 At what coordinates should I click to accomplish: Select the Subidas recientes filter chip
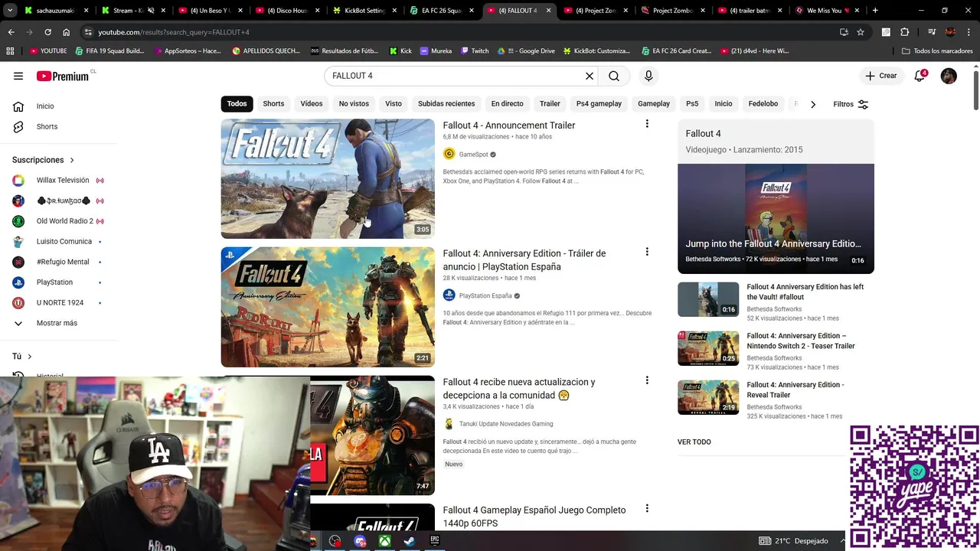click(446, 103)
